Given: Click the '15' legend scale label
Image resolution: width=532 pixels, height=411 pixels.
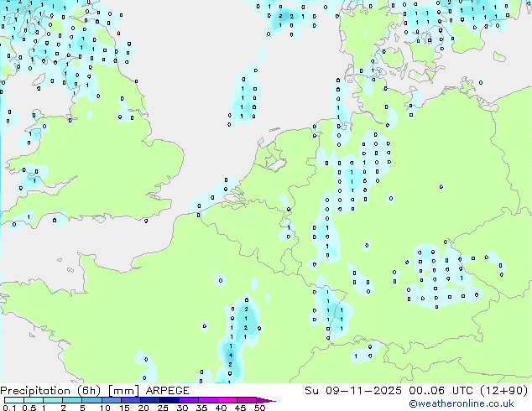Looking at the screenshot, I should pyautogui.click(x=124, y=408).
